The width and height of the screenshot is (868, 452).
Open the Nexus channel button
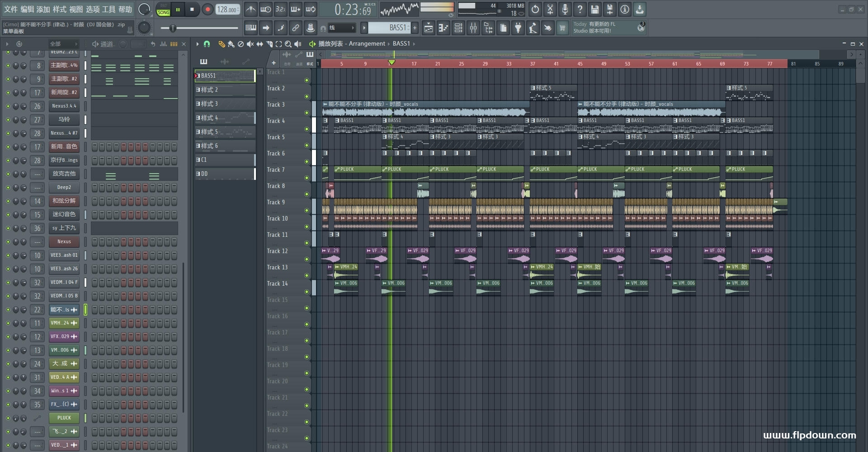[64, 242]
